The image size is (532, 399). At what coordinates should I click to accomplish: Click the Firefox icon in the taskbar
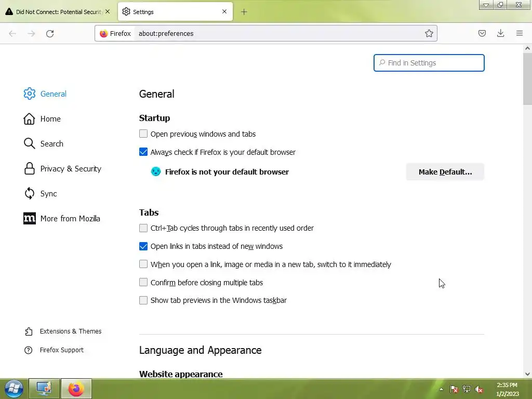(76, 389)
